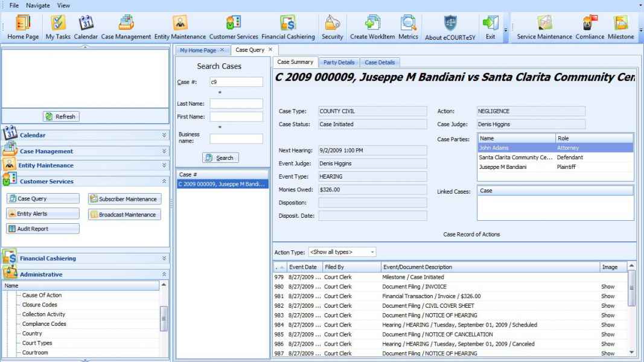Click the Last Name input field
644x362 pixels.
click(x=236, y=103)
